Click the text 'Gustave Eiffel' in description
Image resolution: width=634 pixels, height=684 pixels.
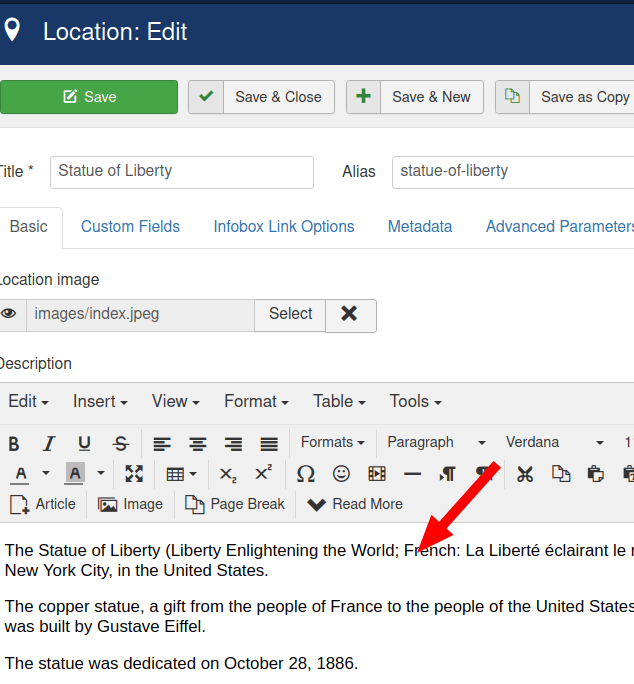pyautogui.click(x=151, y=626)
